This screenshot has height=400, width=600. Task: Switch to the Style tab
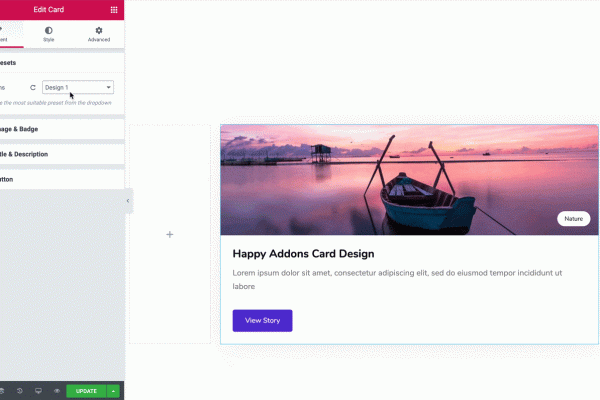point(49,34)
